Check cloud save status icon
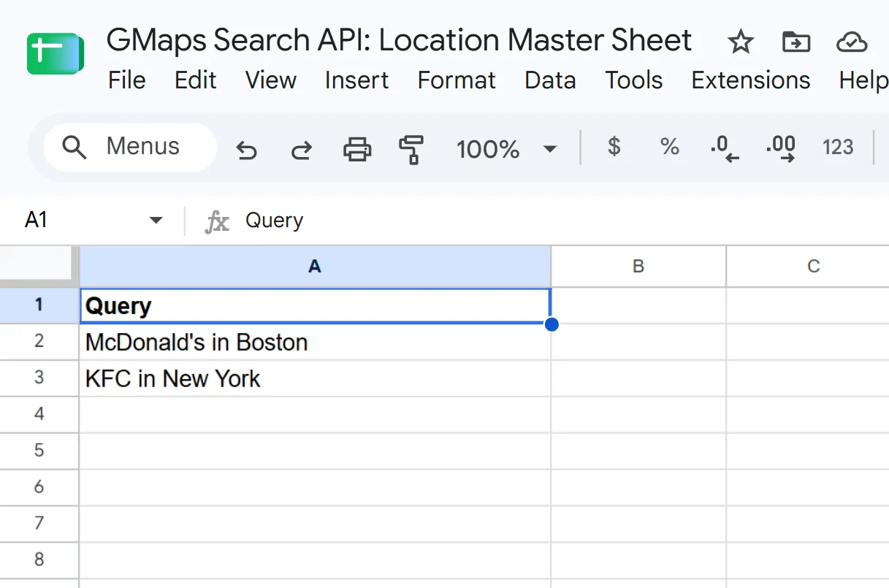 tap(852, 42)
